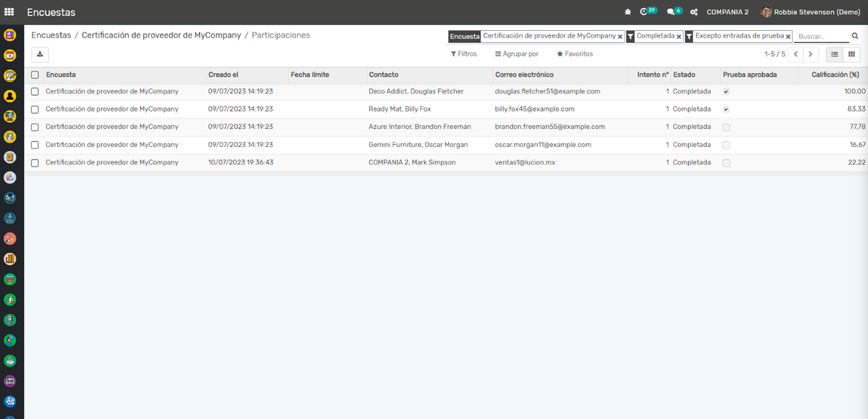Expand the Agrupar por dropdown
This screenshot has width=868, height=419.
(x=517, y=54)
